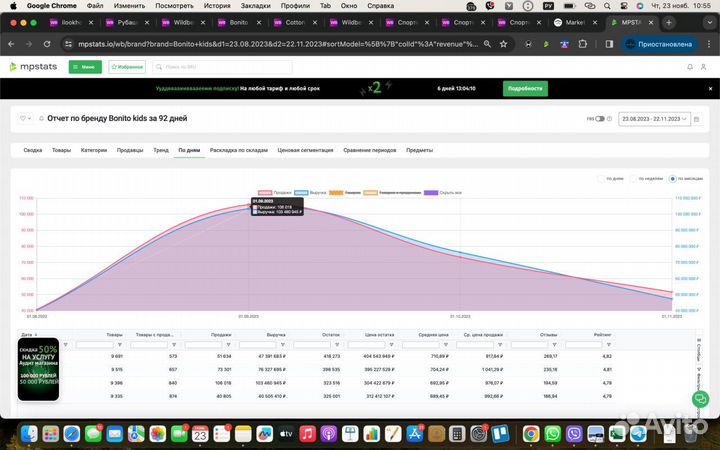
Task: Select the 'по неделям' radio option
Action: point(637,179)
